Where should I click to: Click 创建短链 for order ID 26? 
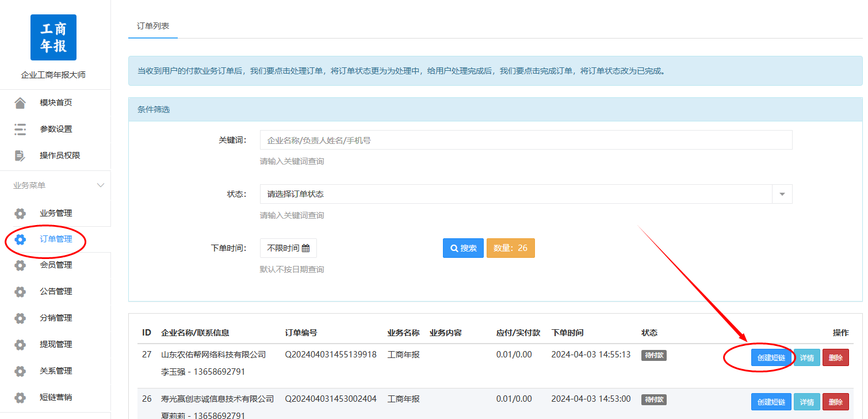point(771,402)
